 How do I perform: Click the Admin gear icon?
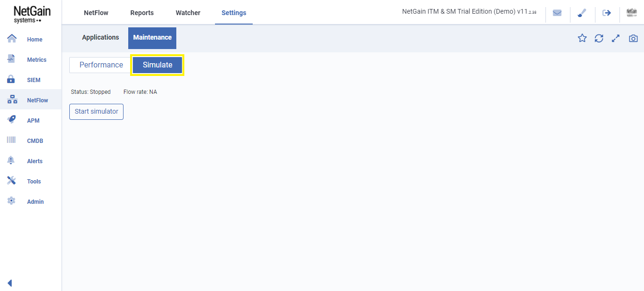click(12, 201)
